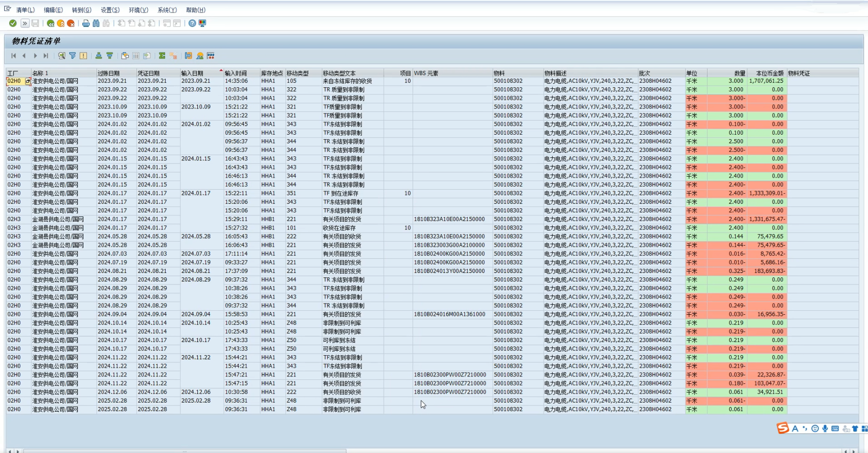
Task: Open the value help on the 02H0 plant cell
Action: (x=28, y=81)
